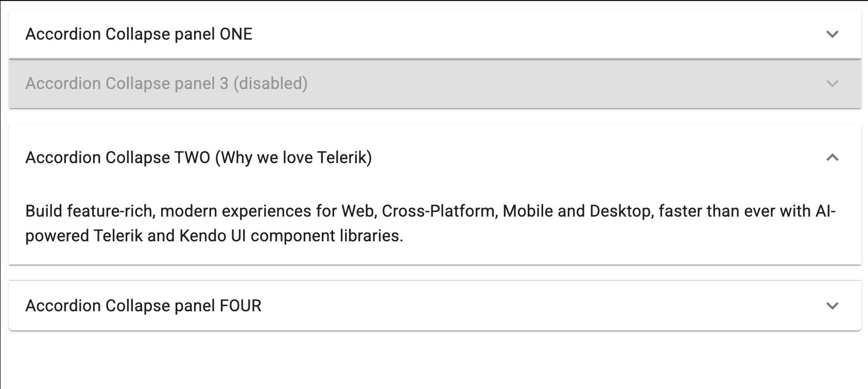Expand panel ONE using its chevron arrow
Image resolution: width=868 pixels, height=389 pixels.
click(832, 34)
